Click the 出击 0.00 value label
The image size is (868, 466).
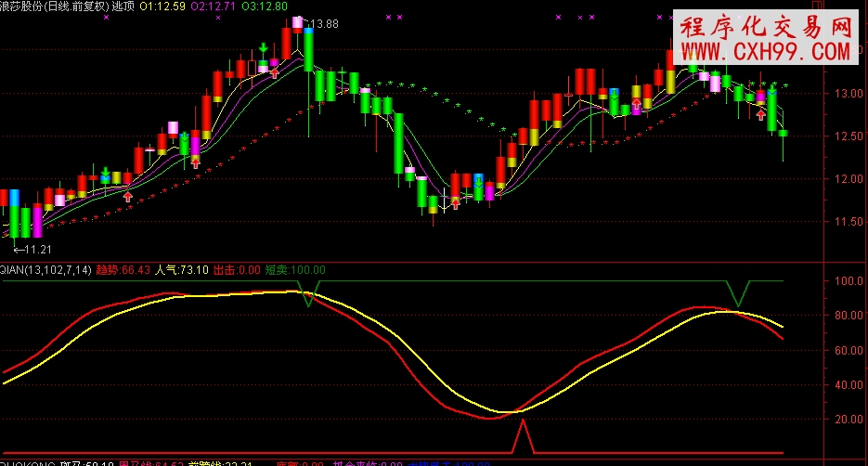(237, 270)
